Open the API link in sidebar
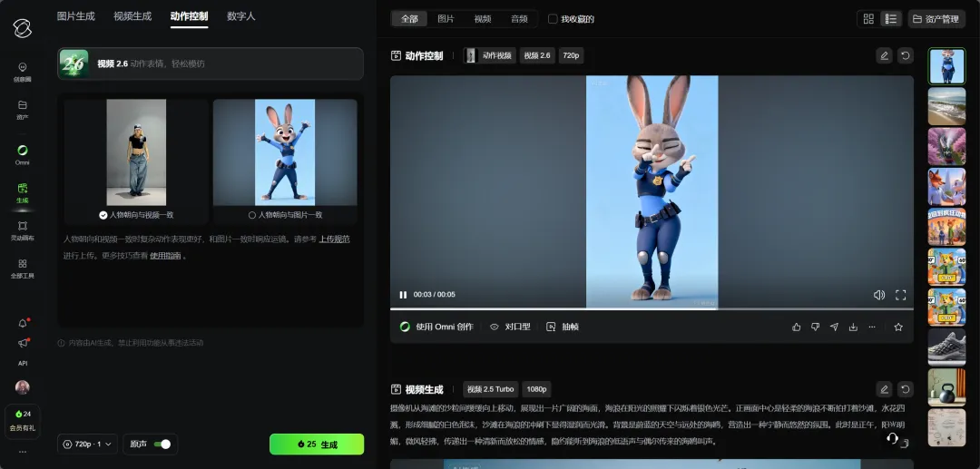This screenshot has height=469, width=980. [23, 364]
